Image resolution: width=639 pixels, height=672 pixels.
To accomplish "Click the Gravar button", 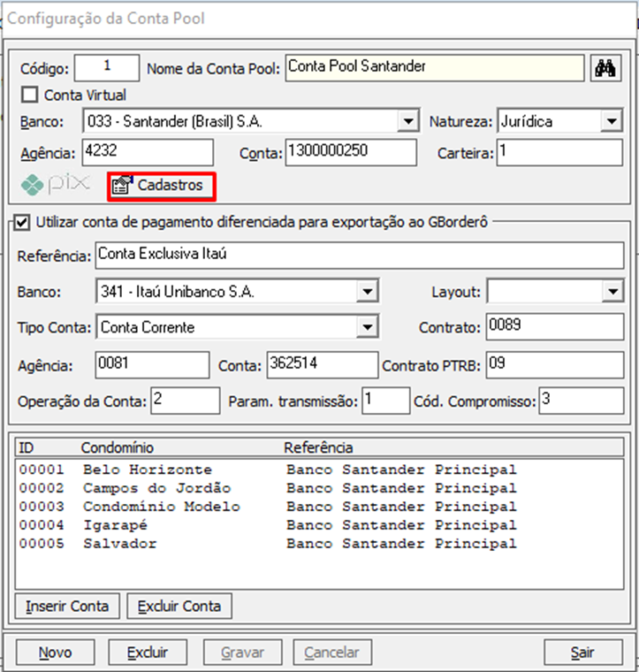I will (x=242, y=653).
